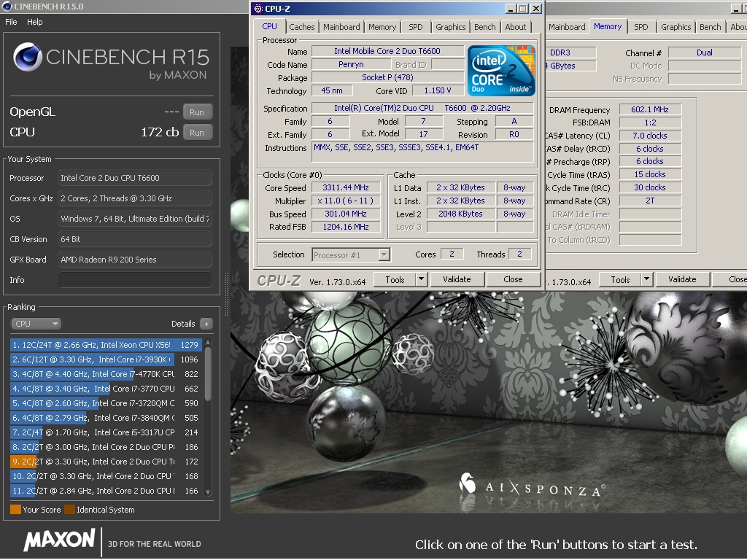747x560 pixels.
Task: Select the CPU tab in front CPU-Z
Action: (269, 27)
